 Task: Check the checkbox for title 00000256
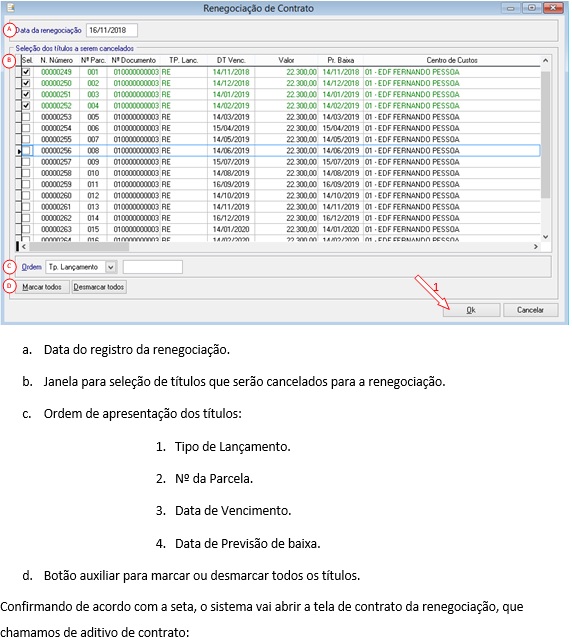coord(26,150)
